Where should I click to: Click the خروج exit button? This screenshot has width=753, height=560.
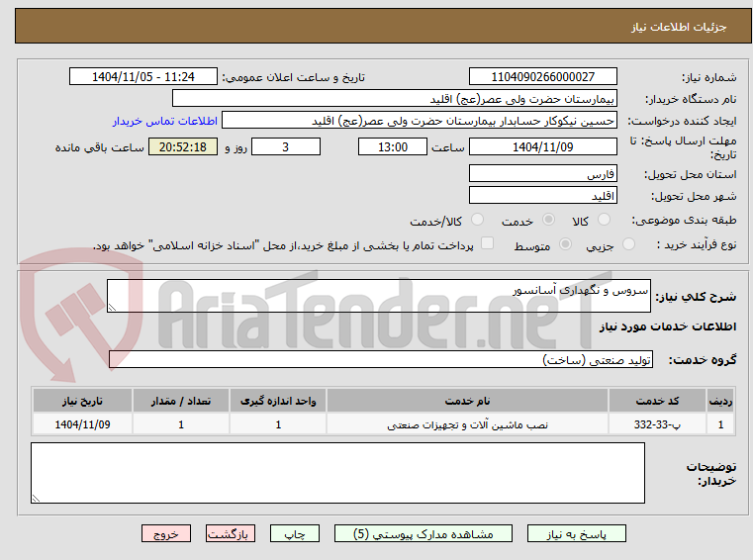pyautogui.click(x=165, y=533)
